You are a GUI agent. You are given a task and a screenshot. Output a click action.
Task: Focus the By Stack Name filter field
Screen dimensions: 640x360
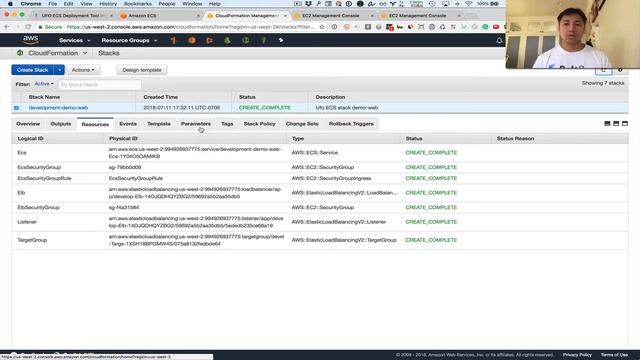click(100, 84)
